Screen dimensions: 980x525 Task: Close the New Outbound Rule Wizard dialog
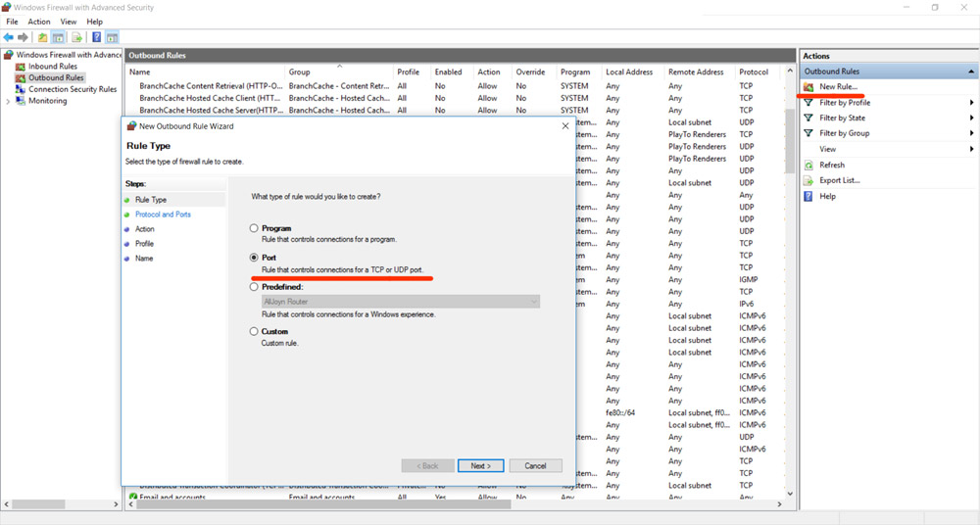coord(565,126)
